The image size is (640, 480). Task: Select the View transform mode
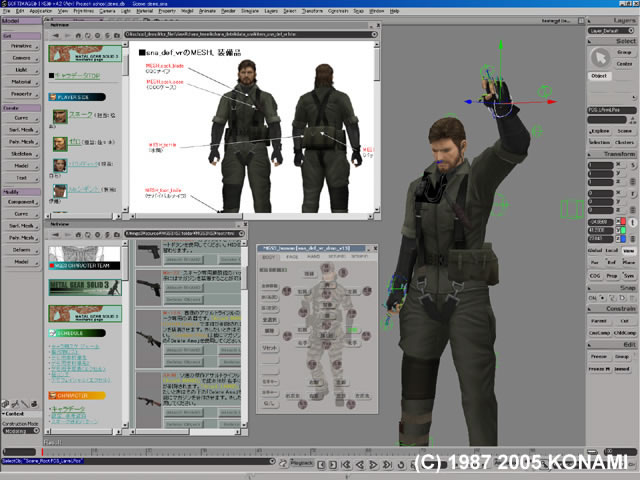[629, 251]
